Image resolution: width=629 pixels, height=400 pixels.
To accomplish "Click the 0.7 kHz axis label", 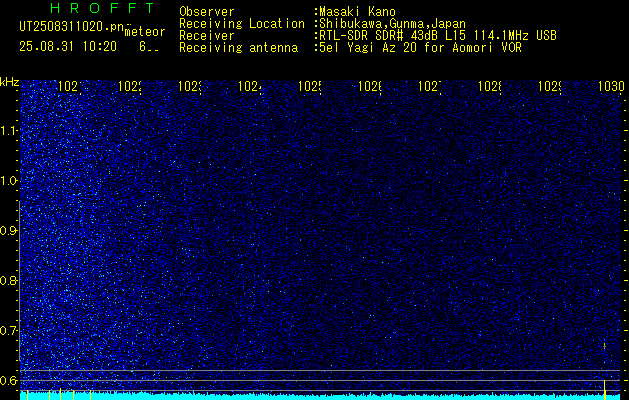I will pyautogui.click(x=10, y=331).
